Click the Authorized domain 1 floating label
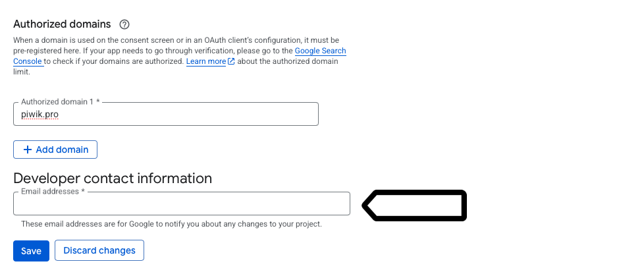Image resolution: width=644 pixels, height=274 pixels. [x=60, y=102]
